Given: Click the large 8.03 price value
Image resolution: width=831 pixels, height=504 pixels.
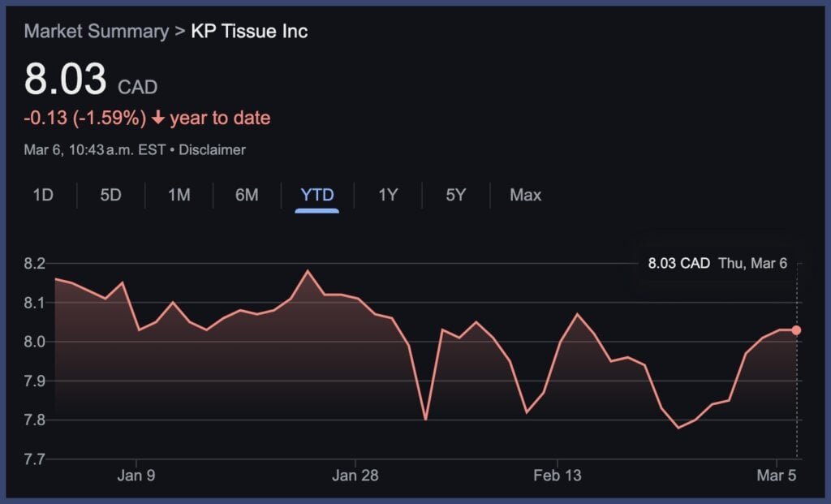Looking at the screenshot, I should tap(66, 80).
